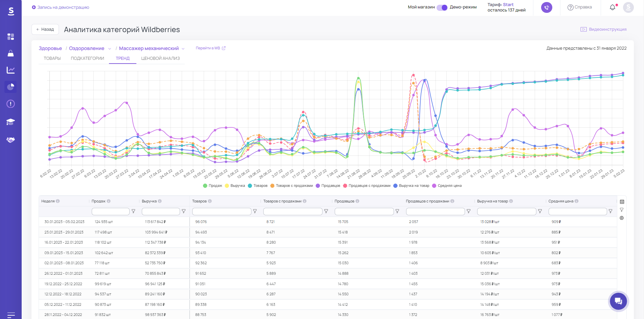644x319 pixels.
Task: Open the notifications bell
Action: (x=613, y=7)
